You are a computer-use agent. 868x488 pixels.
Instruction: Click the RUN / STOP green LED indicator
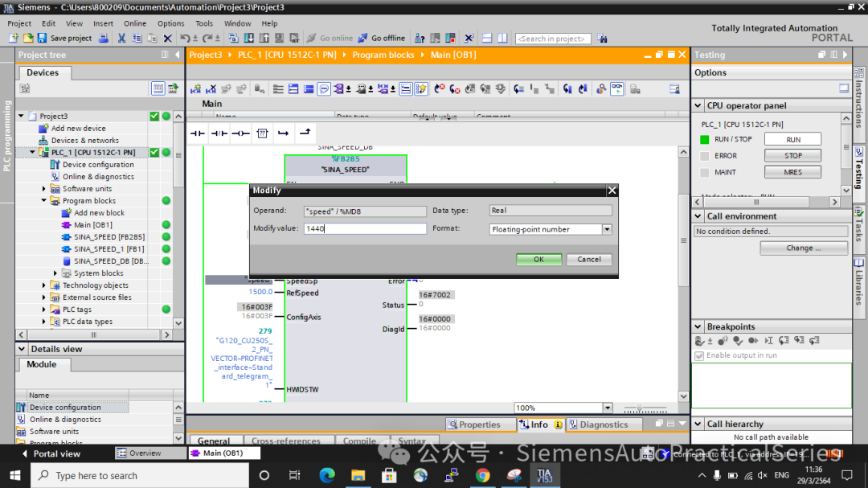[705, 140]
